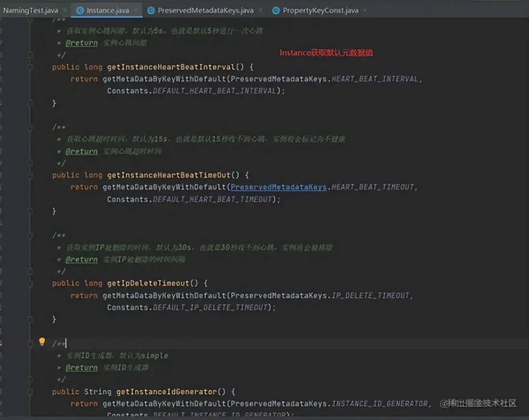Click the getInstanceHeartBeatInterval method name
Image resolution: width=529 pixels, height=420 pixels.
(171, 67)
